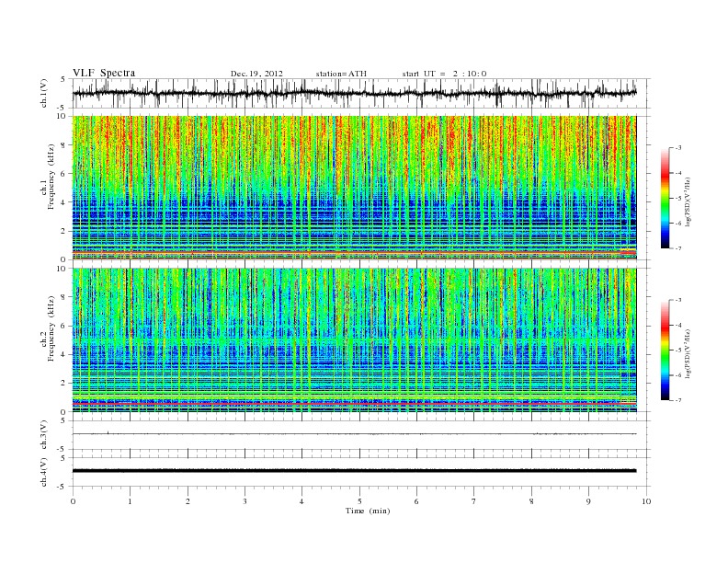This screenshot has height=563, width=728.
Task: Click the time axis tick label "2"
Action: 188,501
